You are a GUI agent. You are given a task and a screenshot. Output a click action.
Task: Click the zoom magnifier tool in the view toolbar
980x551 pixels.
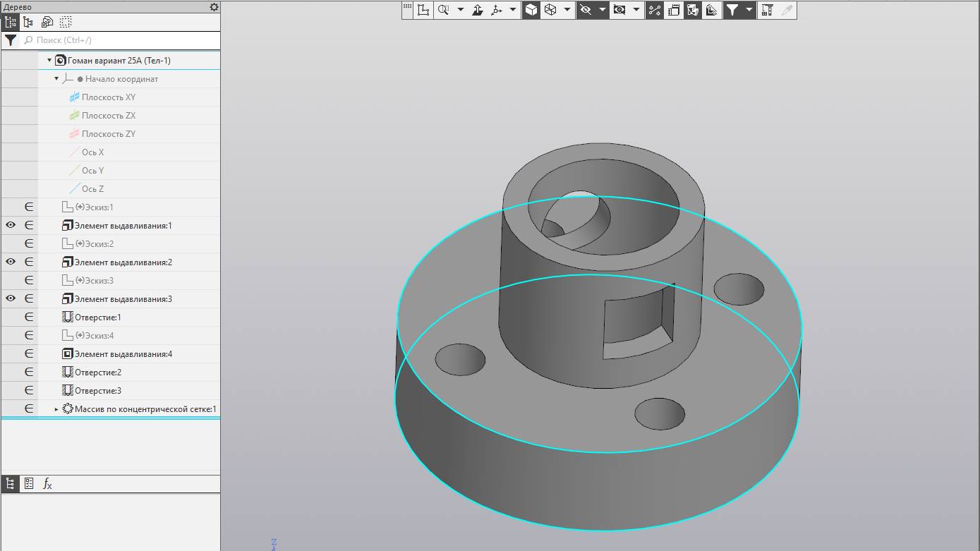443,10
